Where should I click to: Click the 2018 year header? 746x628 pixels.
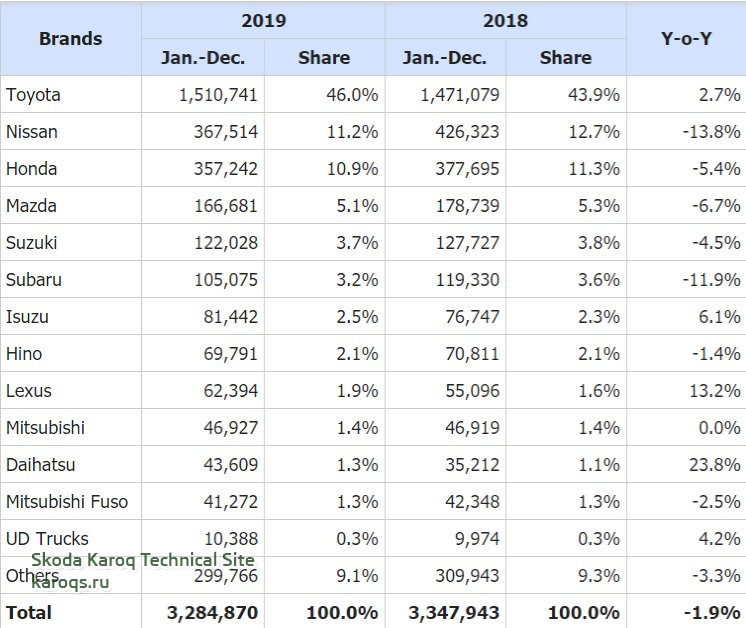click(505, 20)
